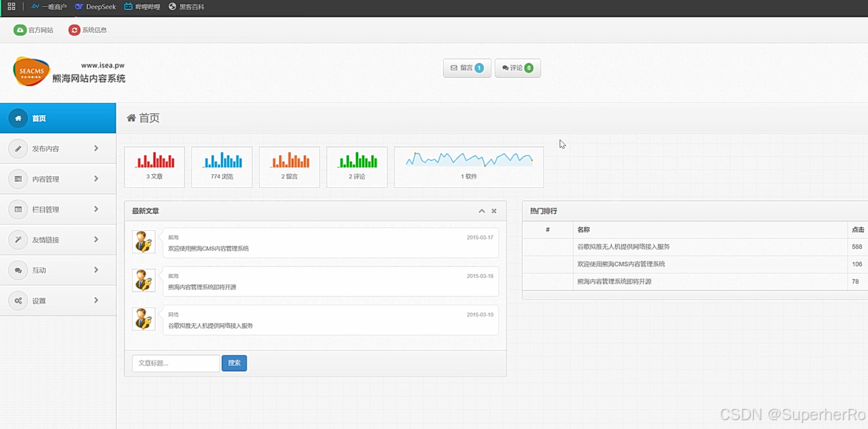
Task: Expand the 栏目管理 chevron
Action: pyautogui.click(x=96, y=209)
